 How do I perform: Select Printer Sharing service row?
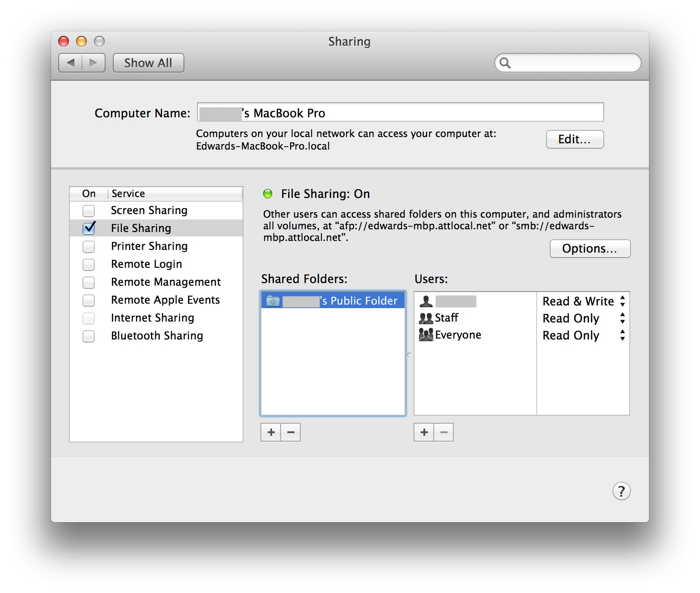click(x=156, y=246)
